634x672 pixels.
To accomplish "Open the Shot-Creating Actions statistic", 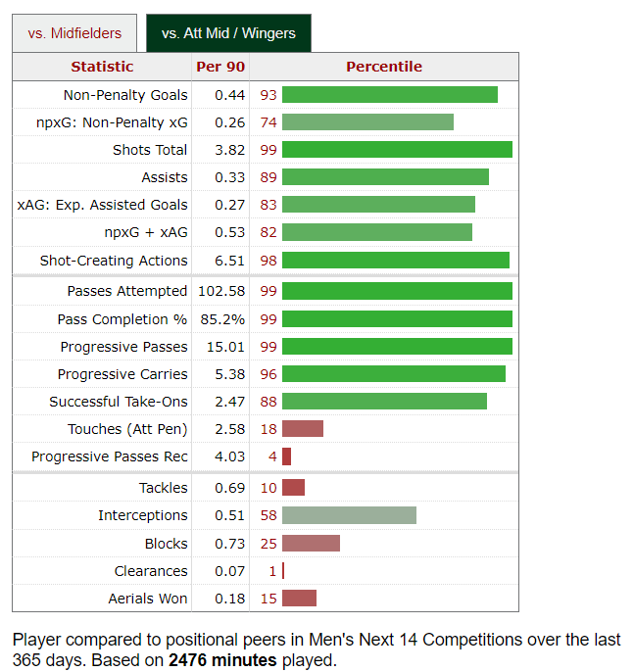I will point(114,261).
